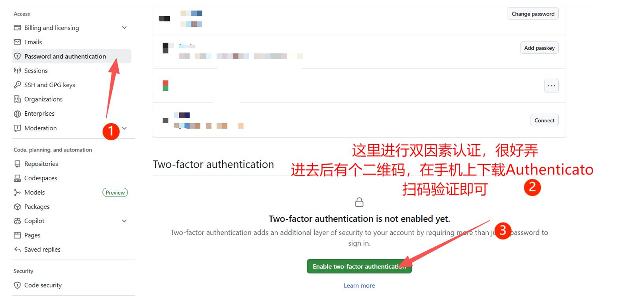Screen dimensions: 644x299
Task: Click the Packages box icon
Action: (x=17, y=207)
